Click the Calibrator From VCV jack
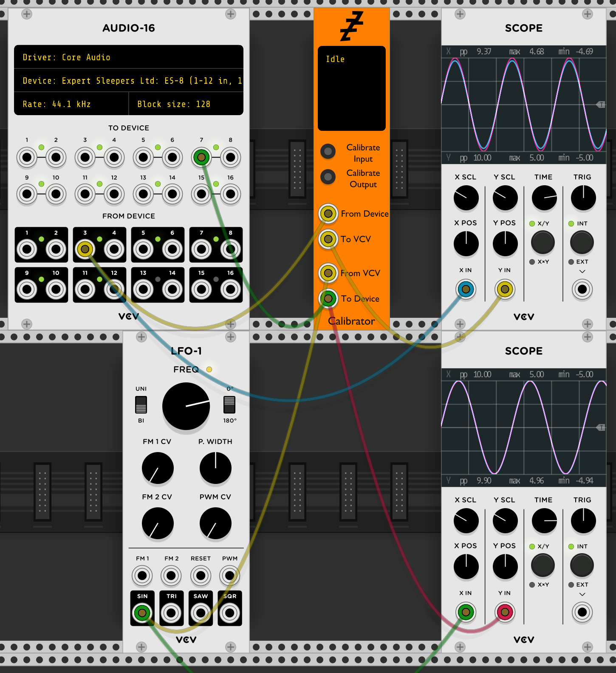616x673 pixels. [328, 273]
